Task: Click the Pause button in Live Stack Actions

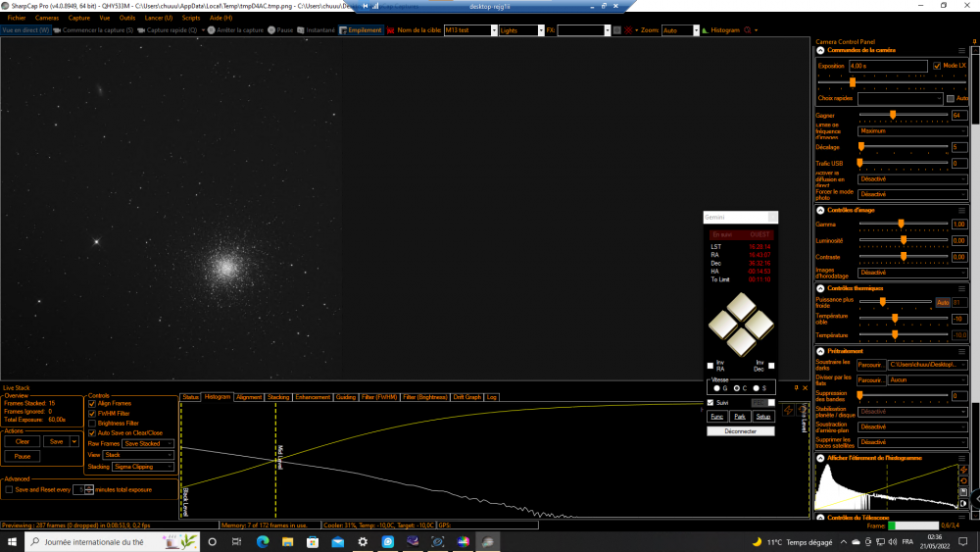Action: click(23, 456)
